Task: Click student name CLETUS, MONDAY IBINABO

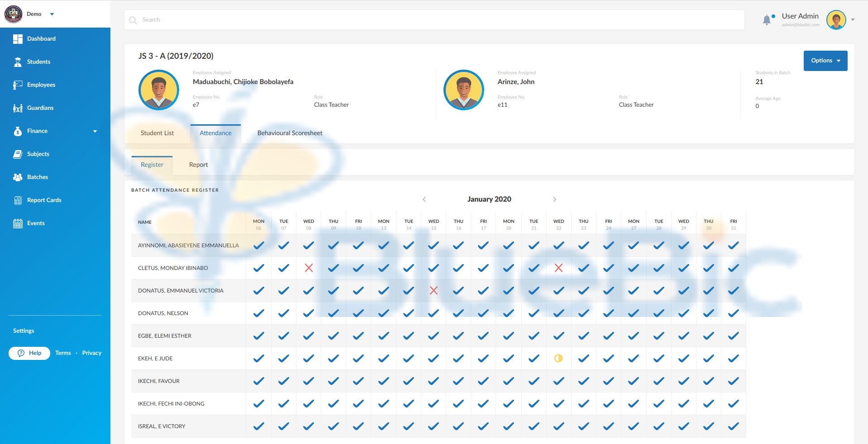Action: pos(173,268)
